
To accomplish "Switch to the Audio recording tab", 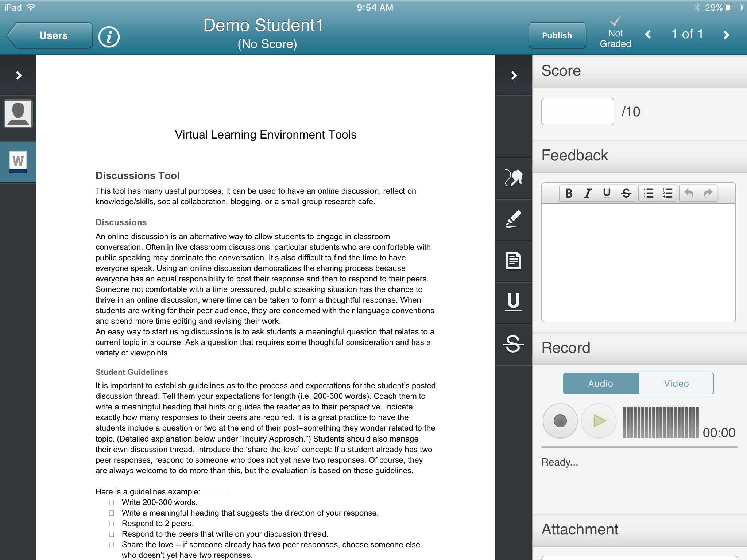I will click(x=601, y=384).
